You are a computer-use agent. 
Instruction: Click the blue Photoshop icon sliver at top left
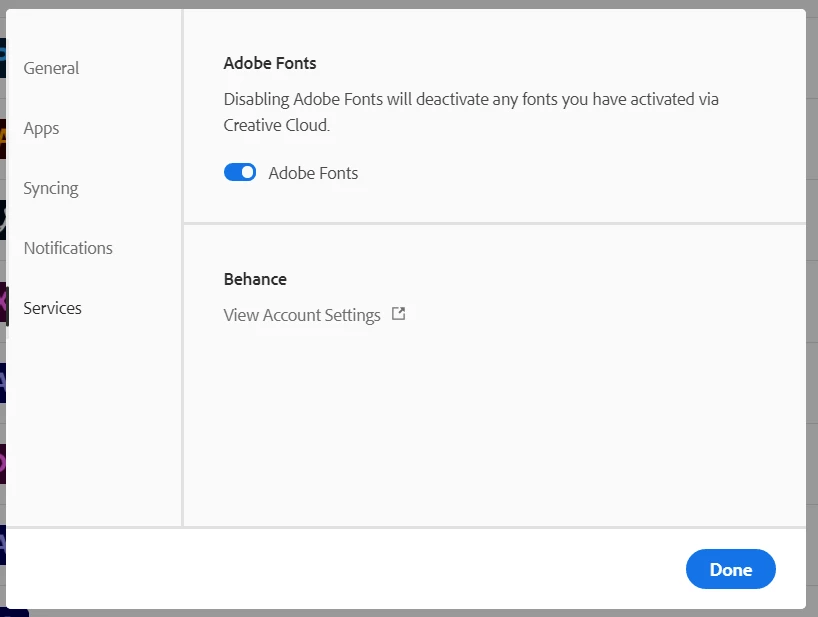click(3, 57)
